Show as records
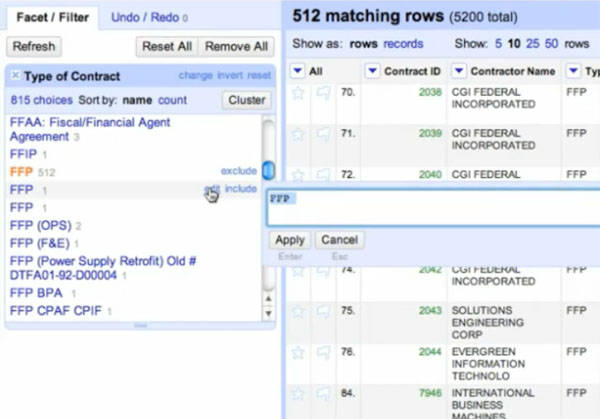The height and width of the screenshot is (419, 600). (x=403, y=44)
